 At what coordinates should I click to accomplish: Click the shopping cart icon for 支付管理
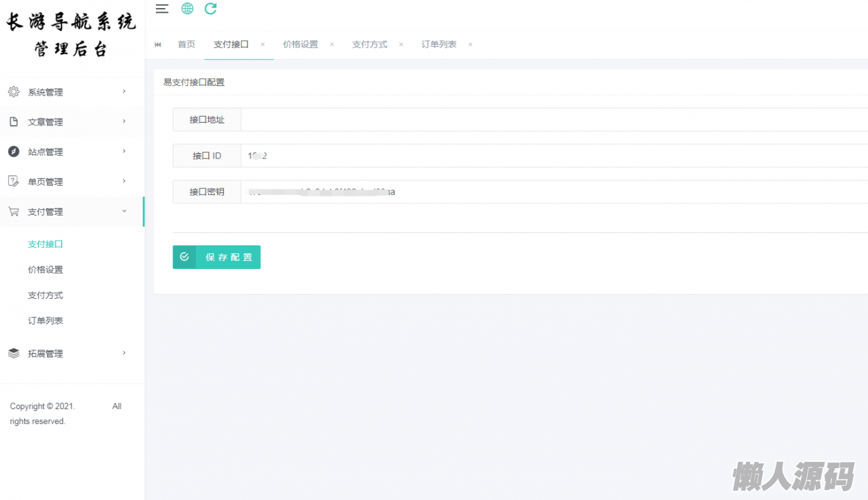14,211
